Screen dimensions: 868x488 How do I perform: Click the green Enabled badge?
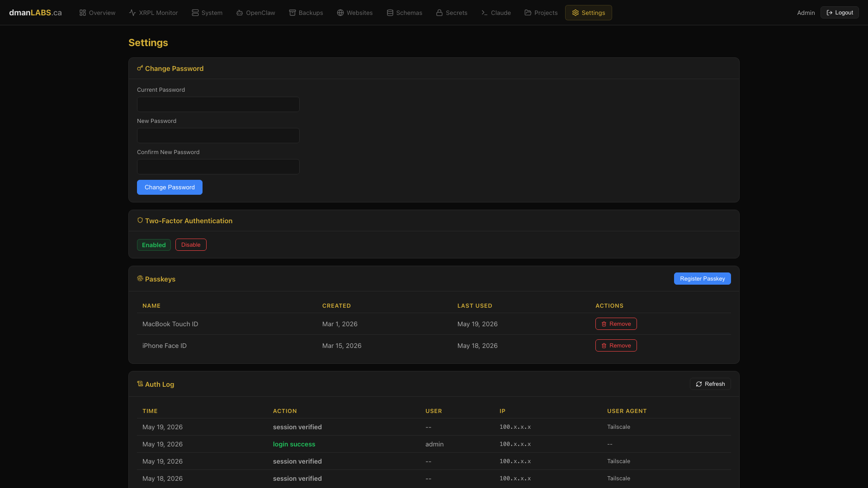coord(154,245)
